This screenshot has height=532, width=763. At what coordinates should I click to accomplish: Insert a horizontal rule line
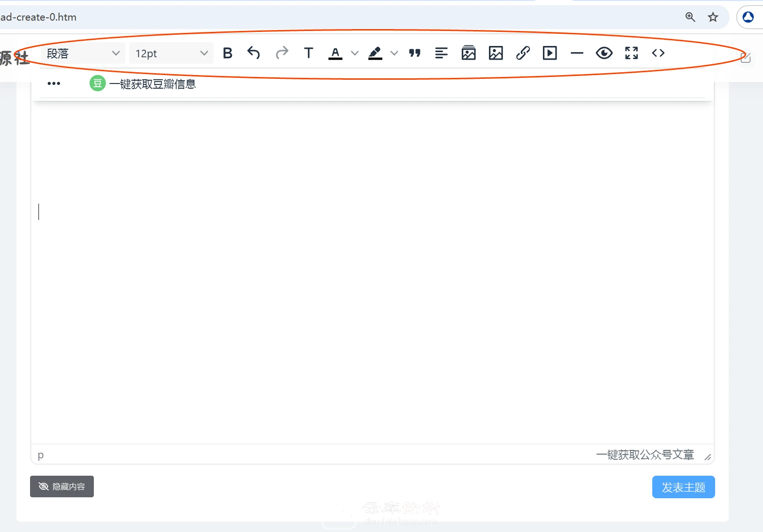(577, 53)
